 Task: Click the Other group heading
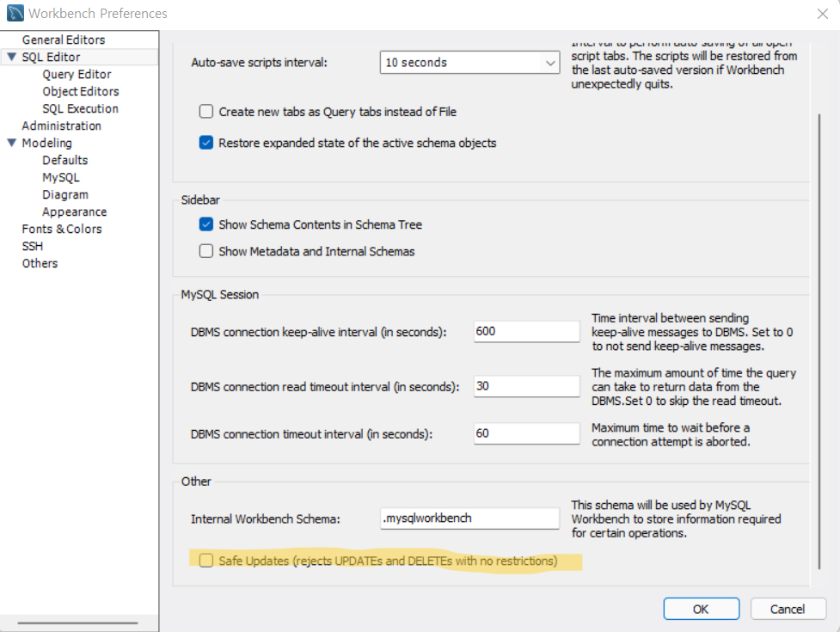tap(196, 482)
